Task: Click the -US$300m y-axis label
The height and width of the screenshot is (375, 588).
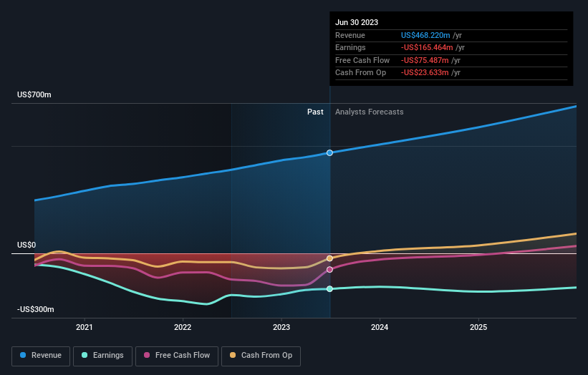Action: (x=36, y=309)
